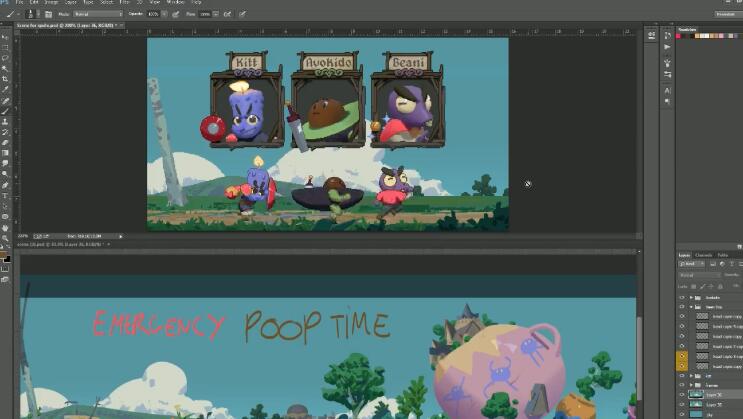The image size is (743, 419).
Task: Change screen mode with toolbox bottom icon
Action: point(5,280)
